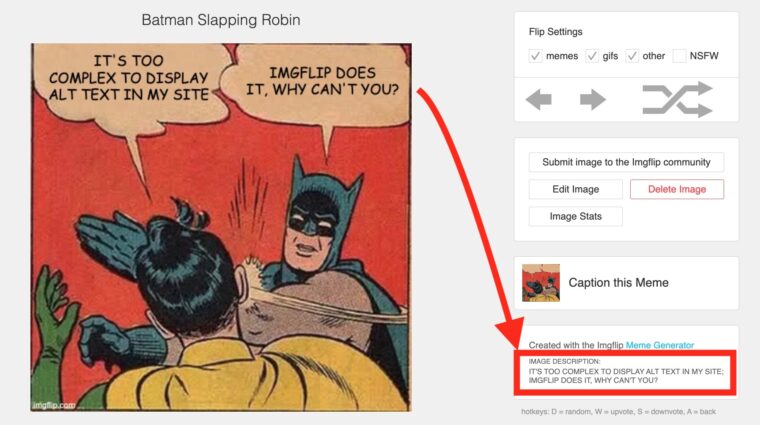Disable the other checkbox
The image size is (760, 425).
pos(632,56)
